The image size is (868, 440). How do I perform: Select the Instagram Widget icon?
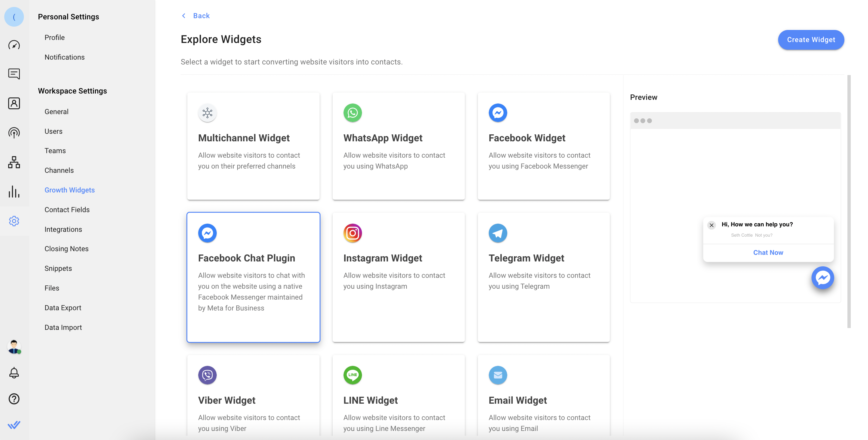(x=352, y=233)
